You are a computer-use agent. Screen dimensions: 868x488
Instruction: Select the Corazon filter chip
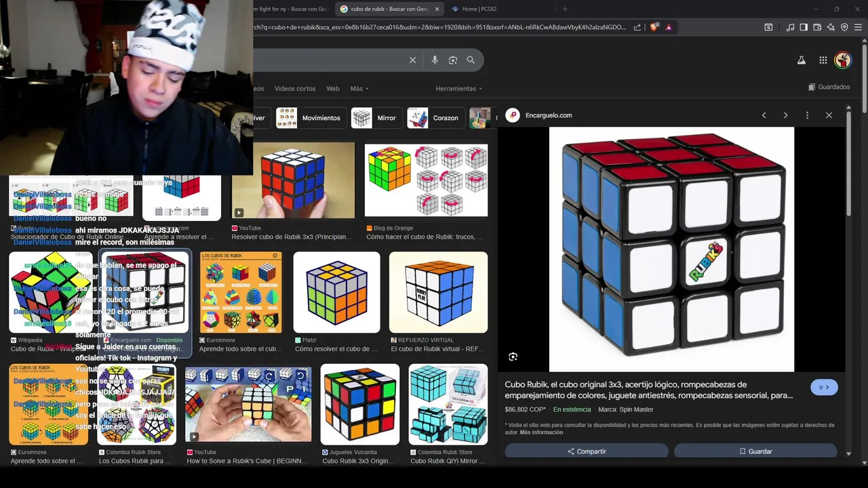pos(435,118)
